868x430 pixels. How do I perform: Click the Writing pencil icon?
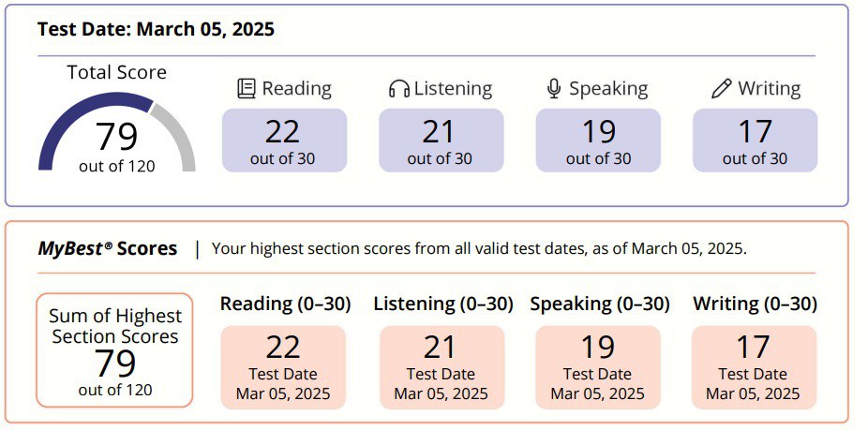(722, 89)
